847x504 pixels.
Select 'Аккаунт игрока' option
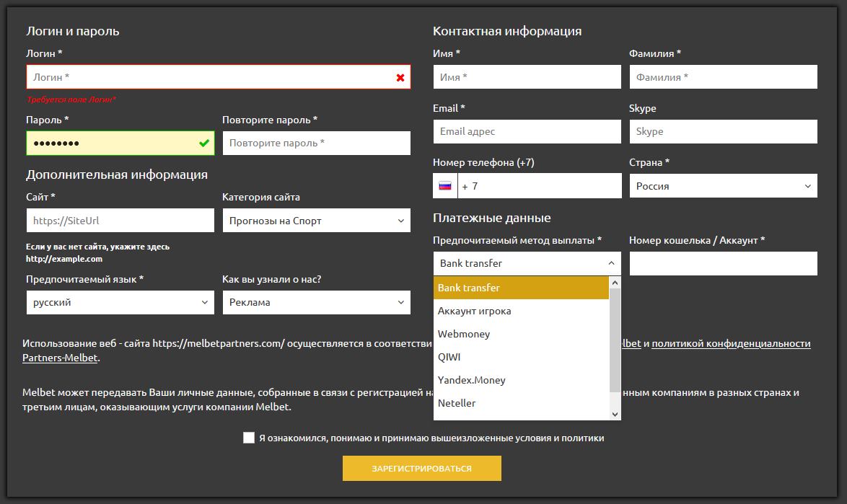click(x=474, y=311)
